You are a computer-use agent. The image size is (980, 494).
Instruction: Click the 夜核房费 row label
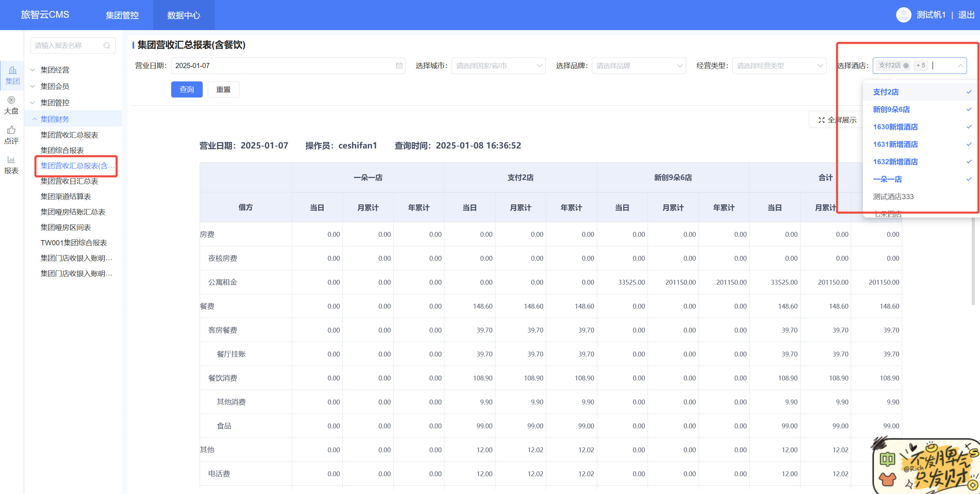223,258
